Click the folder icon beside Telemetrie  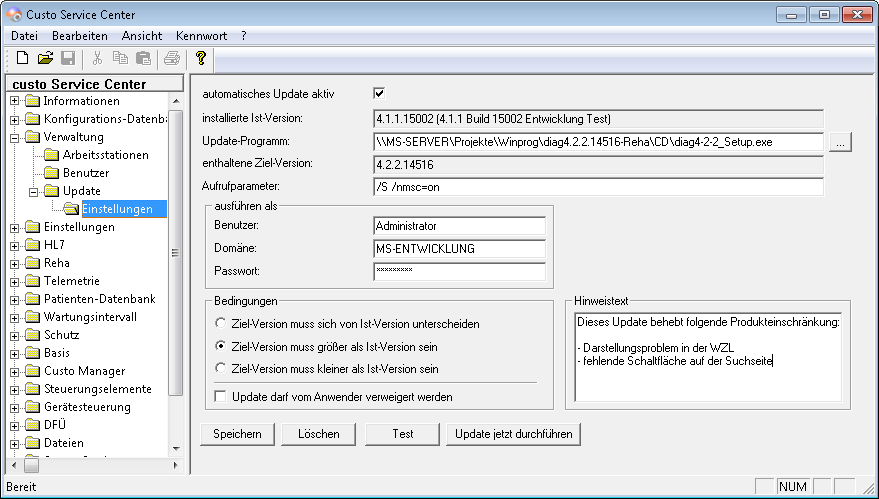33,281
